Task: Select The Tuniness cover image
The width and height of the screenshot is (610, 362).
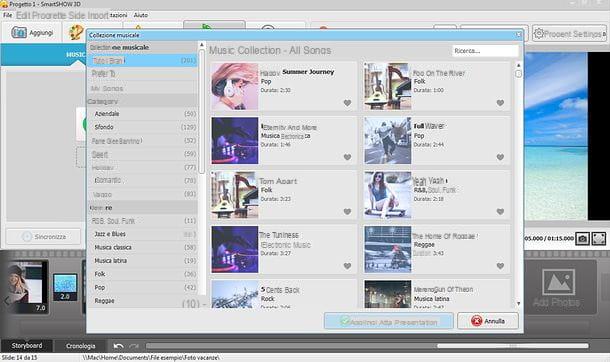Action: click(x=235, y=249)
